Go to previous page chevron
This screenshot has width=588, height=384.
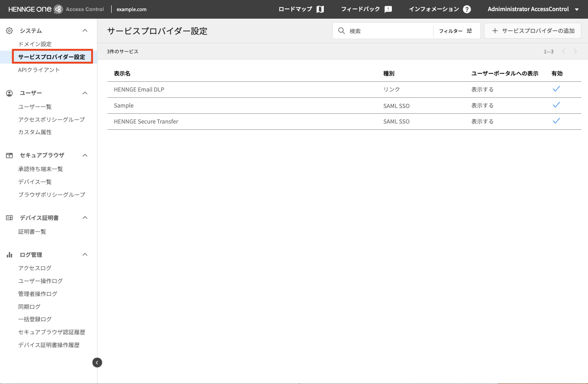click(x=564, y=52)
